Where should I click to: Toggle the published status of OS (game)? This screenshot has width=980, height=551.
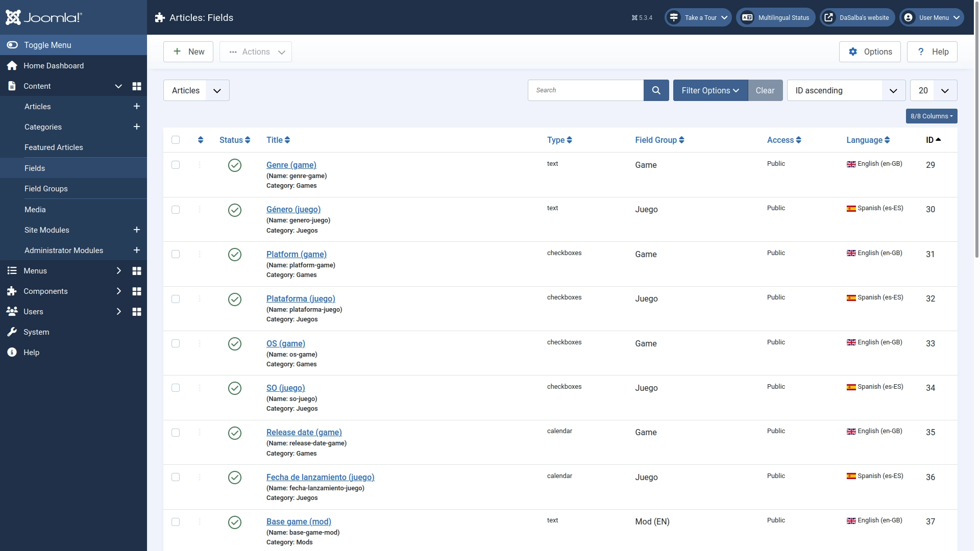234,343
